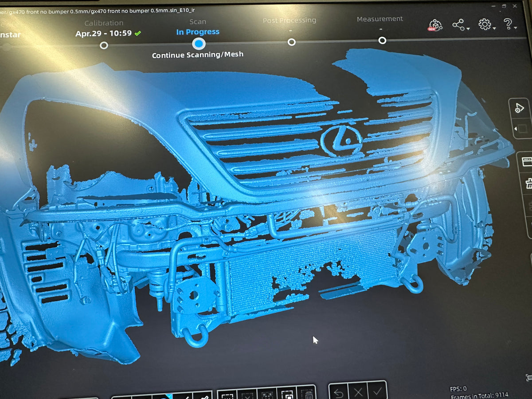Minimize the scanning application window
Image resolution: width=532 pixels, height=399 pixels.
tap(494, 6)
